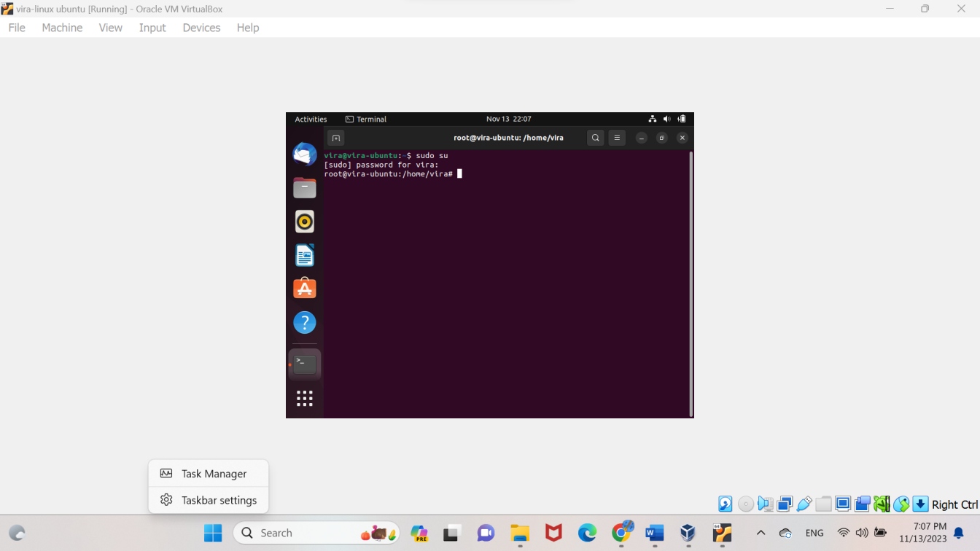The width and height of the screenshot is (980, 551).
Task: Click the running VM taskbar icon
Action: (x=722, y=534)
